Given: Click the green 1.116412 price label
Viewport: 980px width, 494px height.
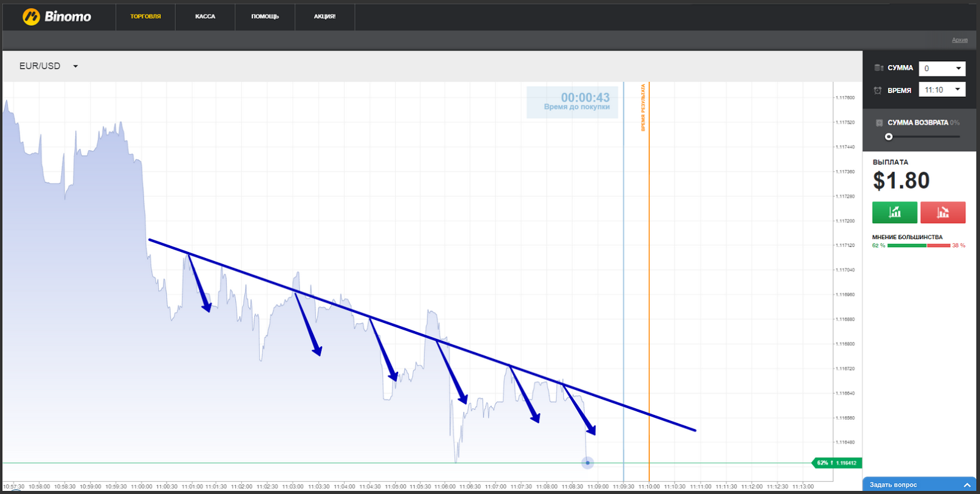Looking at the screenshot, I should [836, 463].
